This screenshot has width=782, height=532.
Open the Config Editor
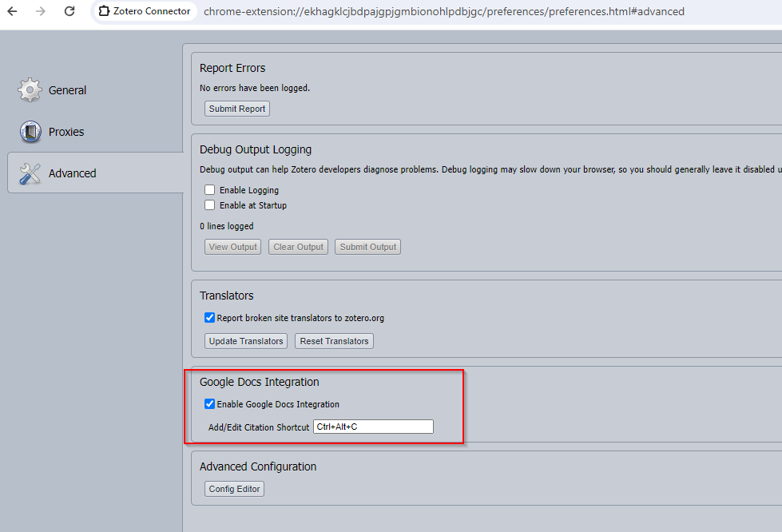[x=234, y=489]
